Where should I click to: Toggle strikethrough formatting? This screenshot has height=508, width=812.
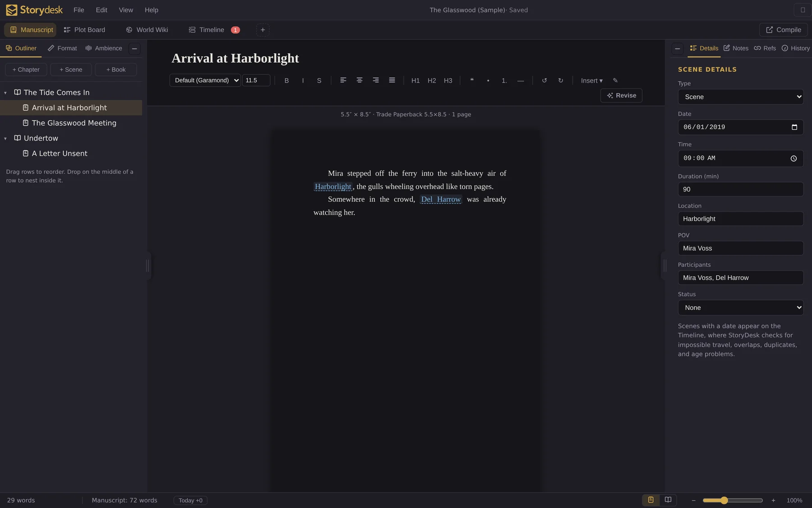[x=319, y=80]
